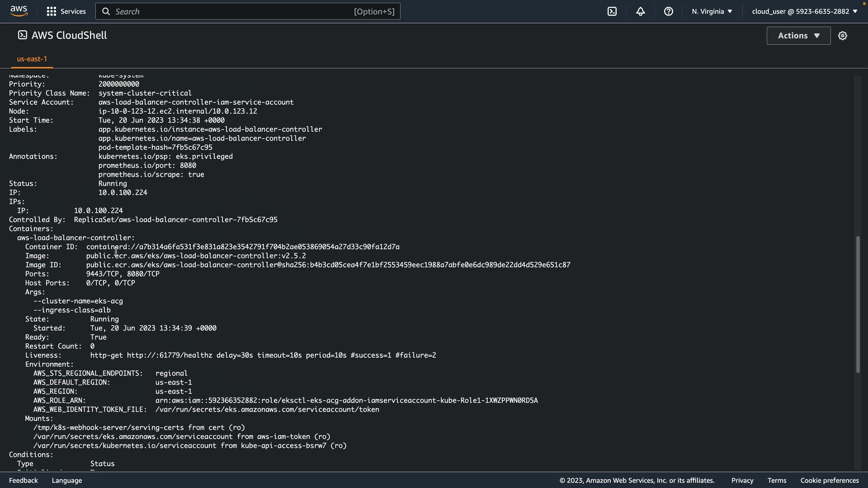Click the terminal vertical scrollbar thumb
The width and height of the screenshot is (868, 488).
point(857,304)
